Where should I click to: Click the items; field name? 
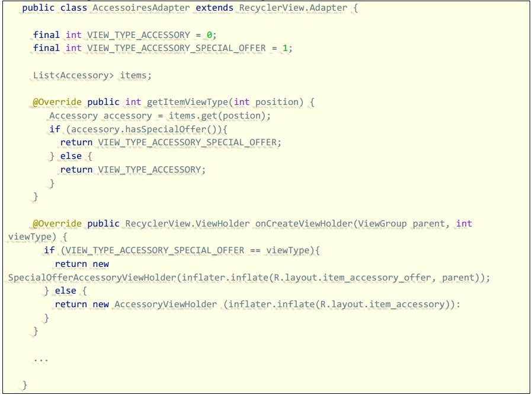coord(136,75)
